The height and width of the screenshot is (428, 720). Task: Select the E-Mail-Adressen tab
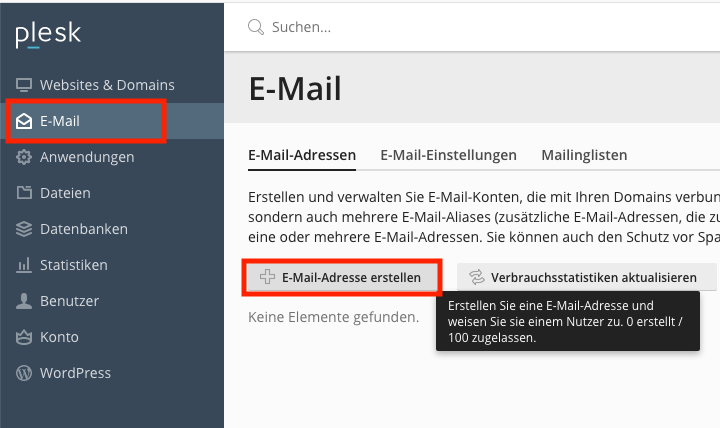(302, 155)
